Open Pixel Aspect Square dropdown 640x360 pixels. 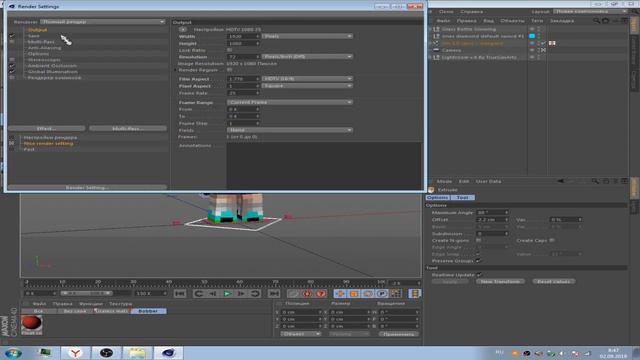307,86
